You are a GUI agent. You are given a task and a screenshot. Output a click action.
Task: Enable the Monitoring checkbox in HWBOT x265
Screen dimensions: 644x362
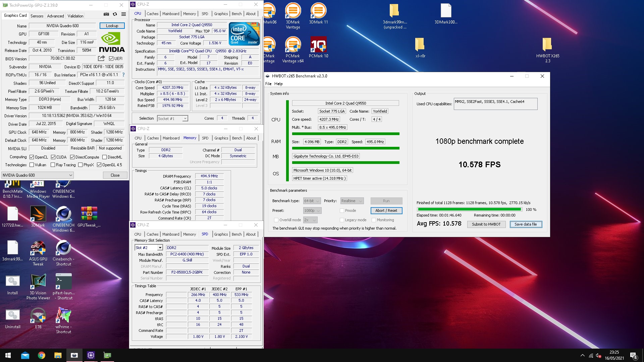pyautogui.click(x=374, y=220)
